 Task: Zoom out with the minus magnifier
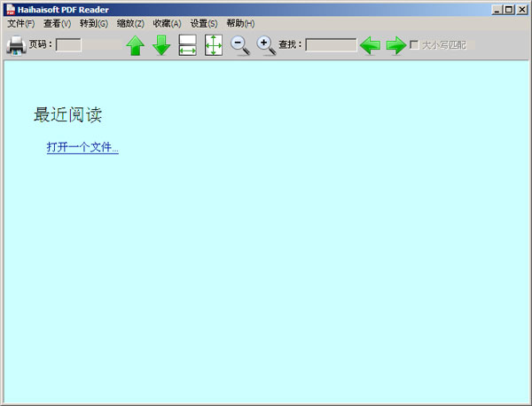pyautogui.click(x=240, y=45)
